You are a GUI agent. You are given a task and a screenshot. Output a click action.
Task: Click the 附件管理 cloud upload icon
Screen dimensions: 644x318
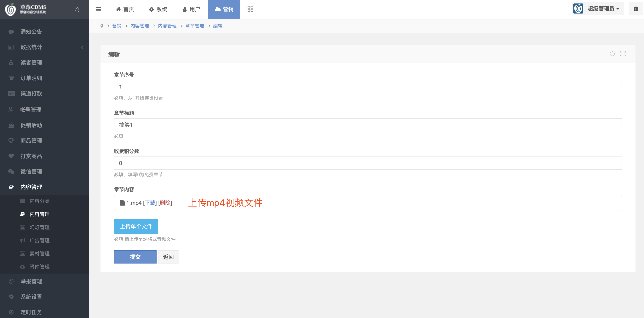22,267
